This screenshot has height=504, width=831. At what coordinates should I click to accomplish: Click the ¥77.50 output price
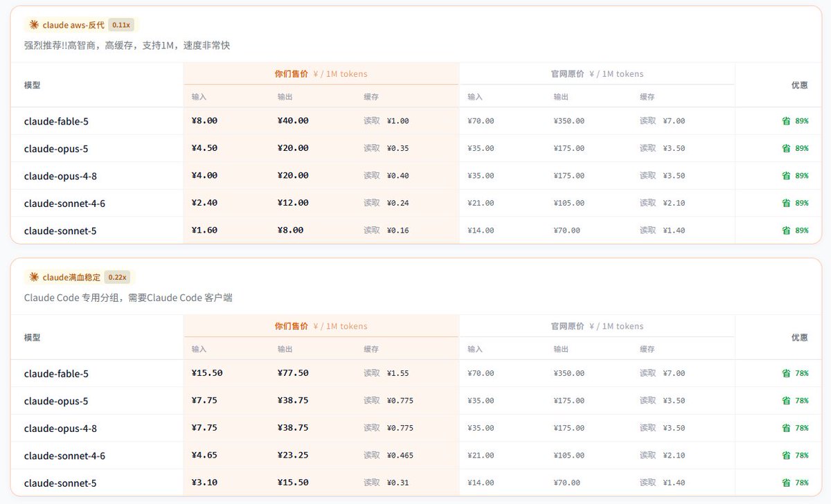pos(293,372)
